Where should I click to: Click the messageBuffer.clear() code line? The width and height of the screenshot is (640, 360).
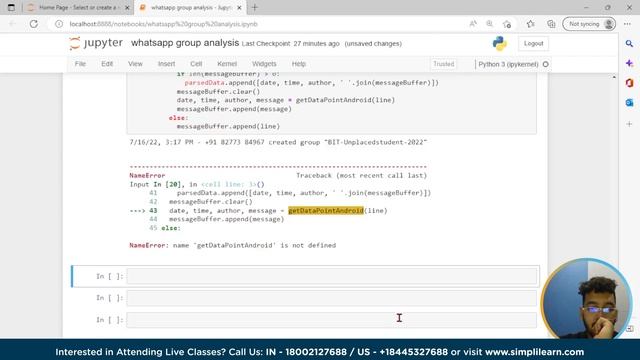click(218, 91)
